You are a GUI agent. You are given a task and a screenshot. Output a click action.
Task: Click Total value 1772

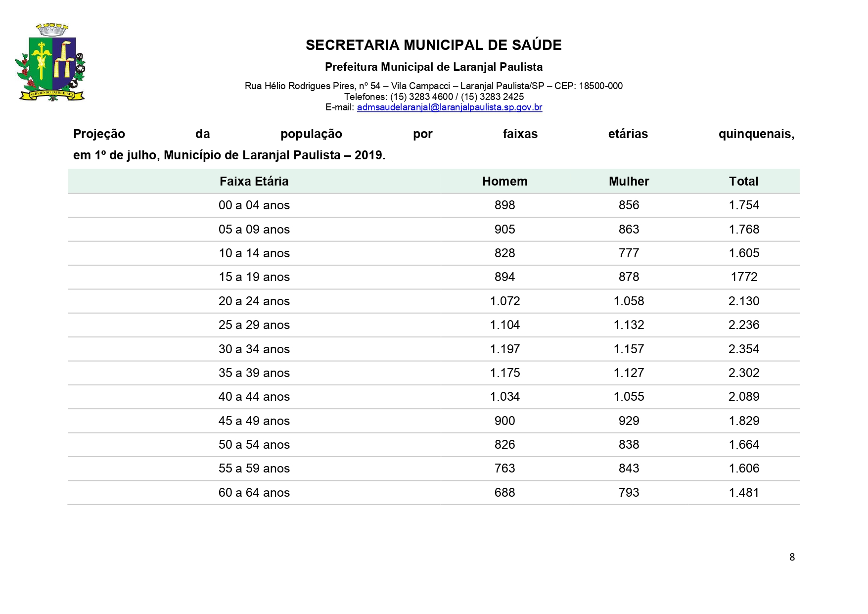[x=744, y=277]
